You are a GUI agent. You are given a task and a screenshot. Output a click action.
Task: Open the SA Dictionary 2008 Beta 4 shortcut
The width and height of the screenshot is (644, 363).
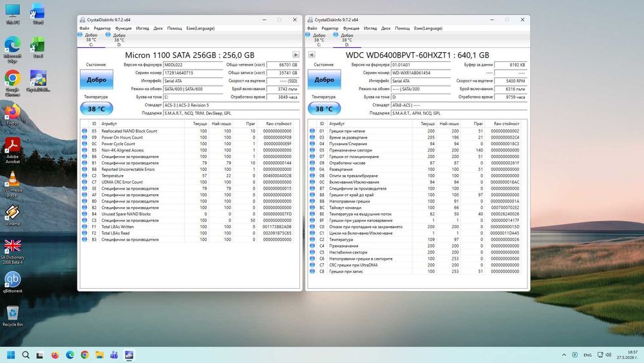[x=12, y=251]
